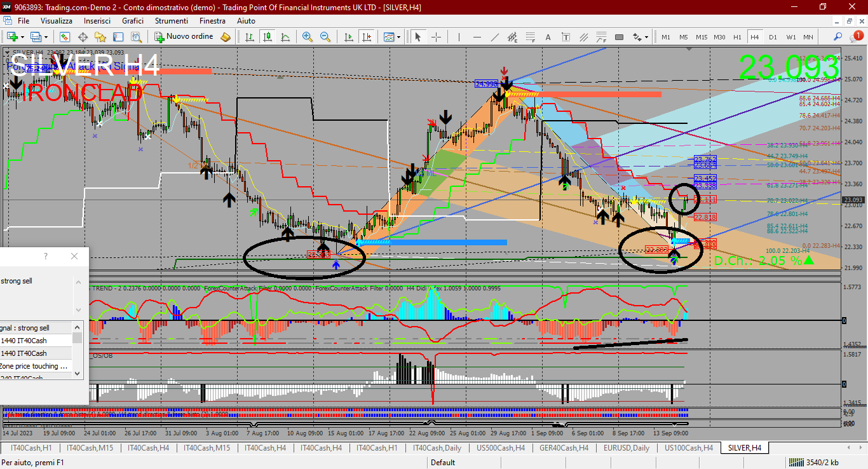Open the Profiles toolbar icon

pyautogui.click(x=36, y=37)
